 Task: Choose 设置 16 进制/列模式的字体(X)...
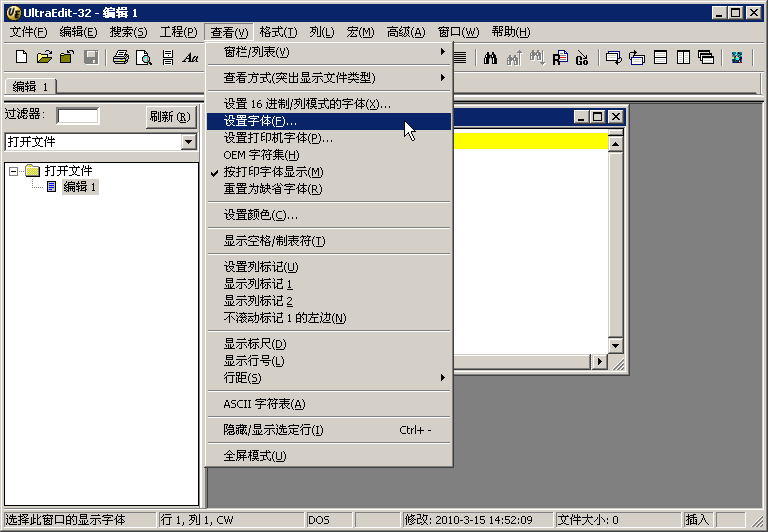click(x=328, y=104)
